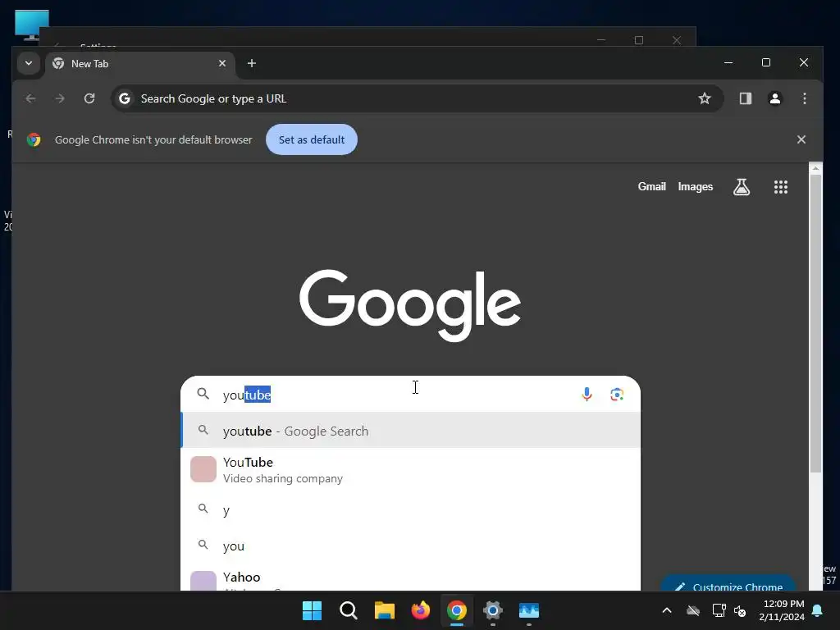Screen dimensions: 840x630
Task: Select the 'you' search suggestion
Action: point(411,546)
